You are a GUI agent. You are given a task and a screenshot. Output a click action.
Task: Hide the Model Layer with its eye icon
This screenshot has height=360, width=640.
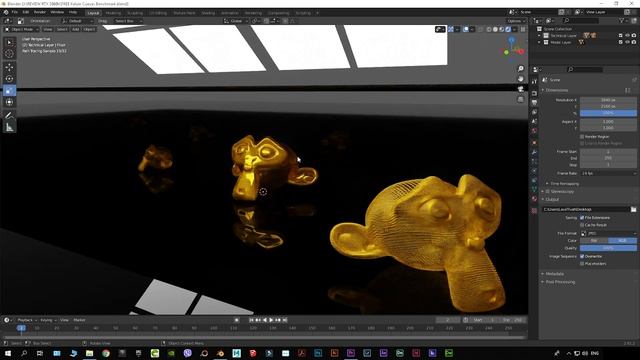point(628,42)
